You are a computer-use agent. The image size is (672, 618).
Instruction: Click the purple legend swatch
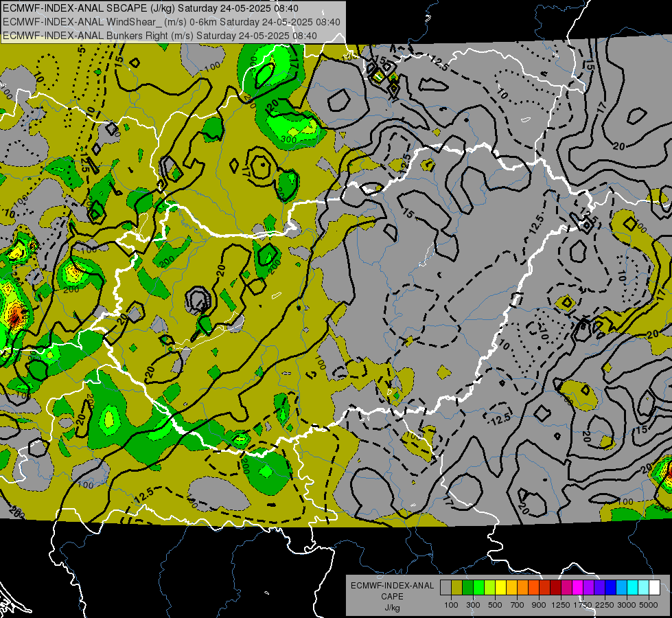588,588
